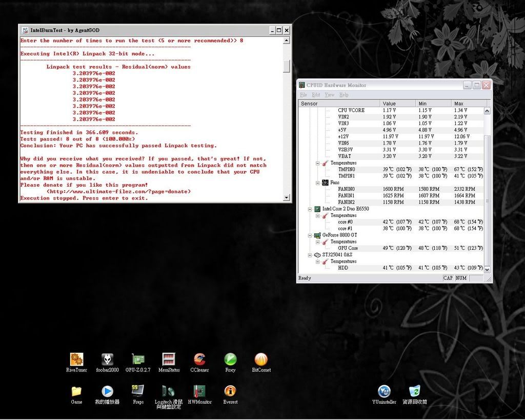Click the Value column header
Viewport: 525px width, 420px height.
coord(397,104)
